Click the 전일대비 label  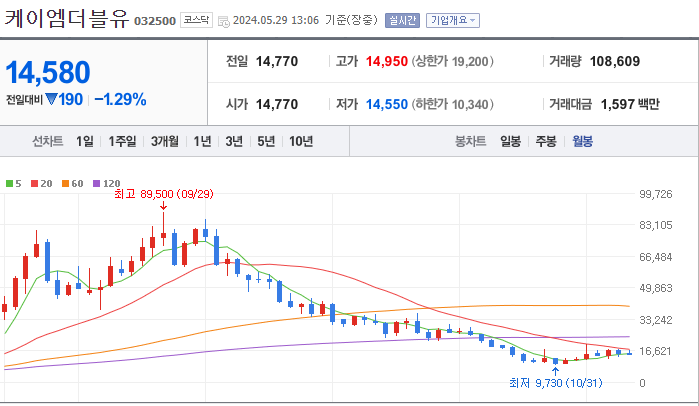point(24,99)
